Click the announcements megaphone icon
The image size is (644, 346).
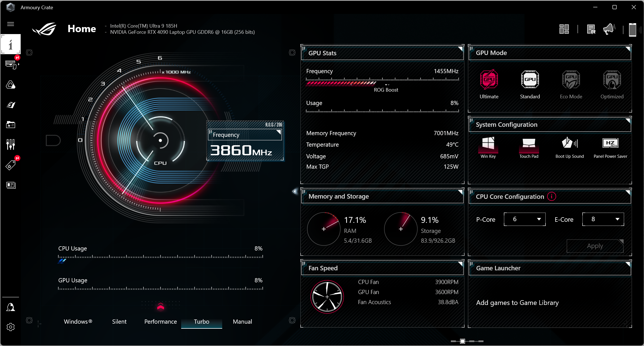609,29
